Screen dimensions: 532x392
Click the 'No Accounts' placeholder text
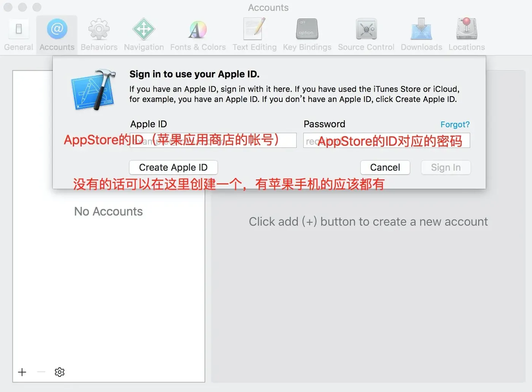[108, 211]
